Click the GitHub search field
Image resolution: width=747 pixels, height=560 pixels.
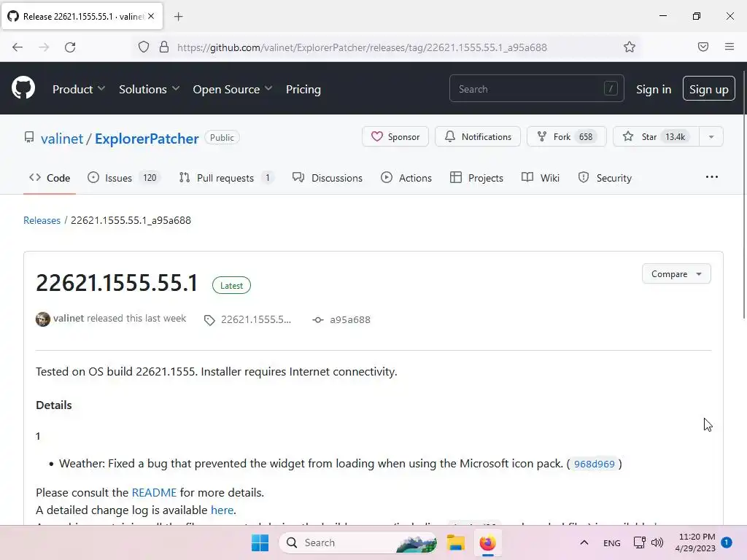(x=536, y=88)
